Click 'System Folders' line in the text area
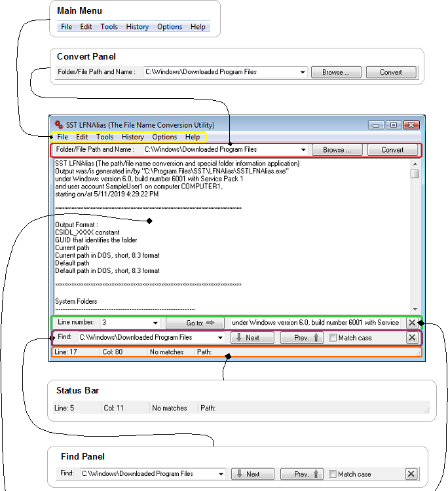This screenshot has width=448, height=491. 76,301
